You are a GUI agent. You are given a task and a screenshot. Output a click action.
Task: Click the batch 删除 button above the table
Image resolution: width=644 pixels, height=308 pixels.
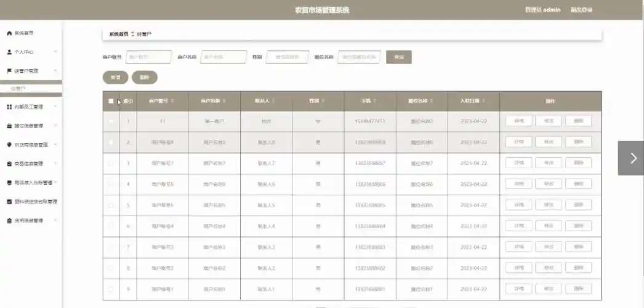coord(145,77)
